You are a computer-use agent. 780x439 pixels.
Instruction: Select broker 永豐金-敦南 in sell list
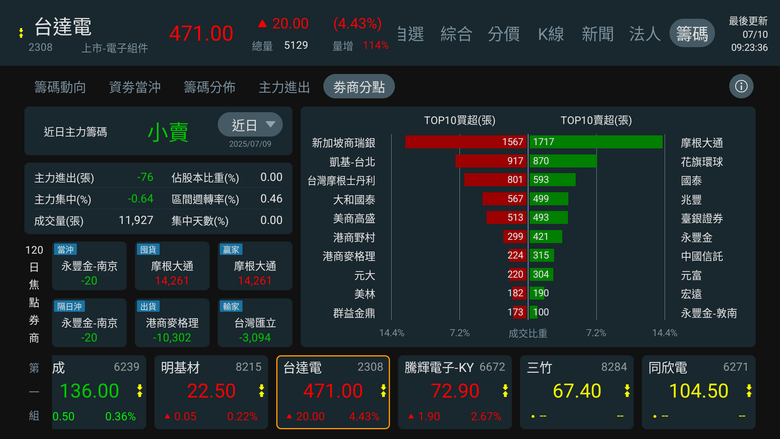click(709, 313)
